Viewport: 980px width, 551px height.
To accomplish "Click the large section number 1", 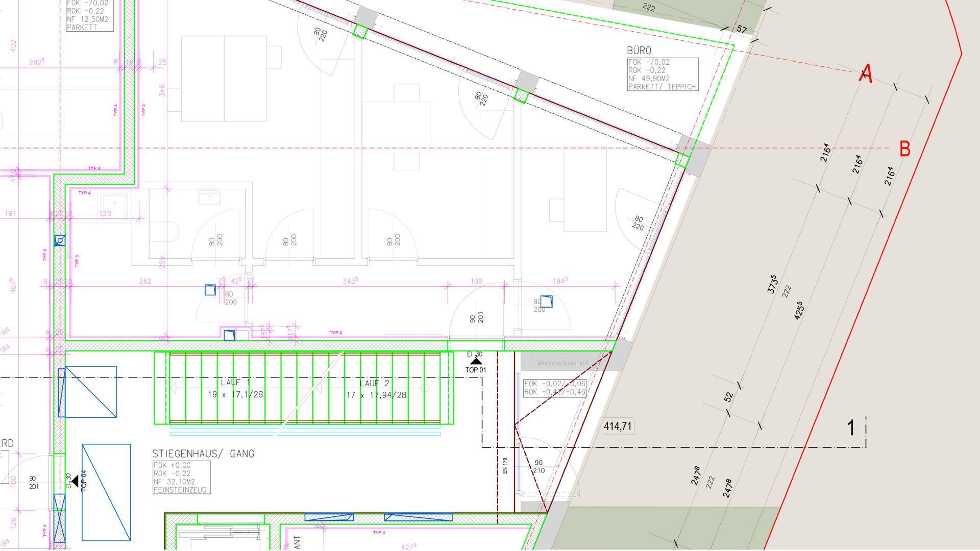I will 851,428.
